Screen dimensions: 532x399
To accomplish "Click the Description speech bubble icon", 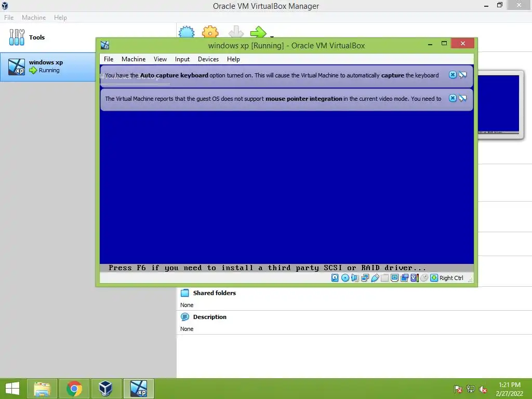I will [x=185, y=317].
